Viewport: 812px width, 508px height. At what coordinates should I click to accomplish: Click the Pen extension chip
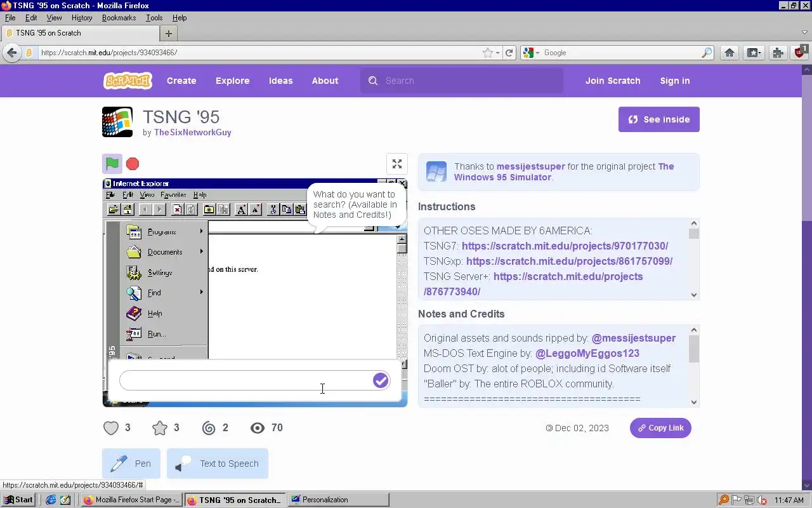pyautogui.click(x=131, y=464)
